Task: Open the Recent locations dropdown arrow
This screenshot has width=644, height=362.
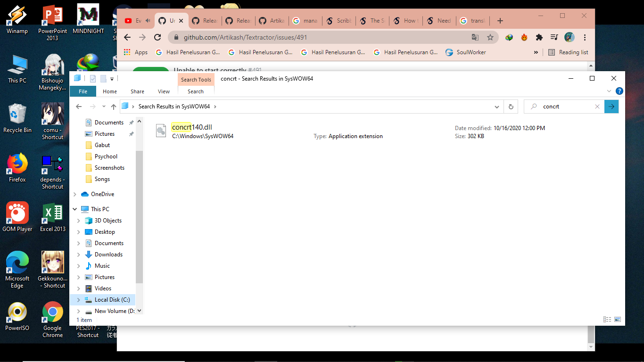Action: tap(104, 107)
